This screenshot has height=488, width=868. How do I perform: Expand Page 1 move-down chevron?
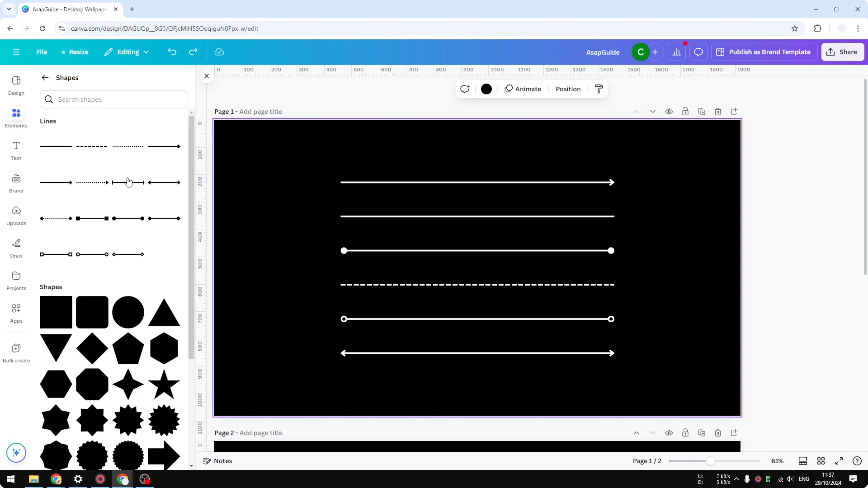pyautogui.click(x=653, y=112)
